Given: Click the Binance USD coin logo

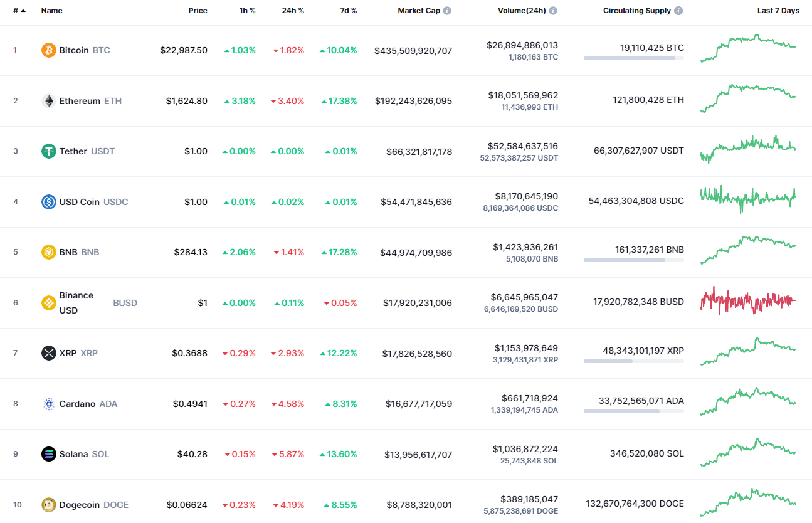Looking at the screenshot, I should 48,302.
